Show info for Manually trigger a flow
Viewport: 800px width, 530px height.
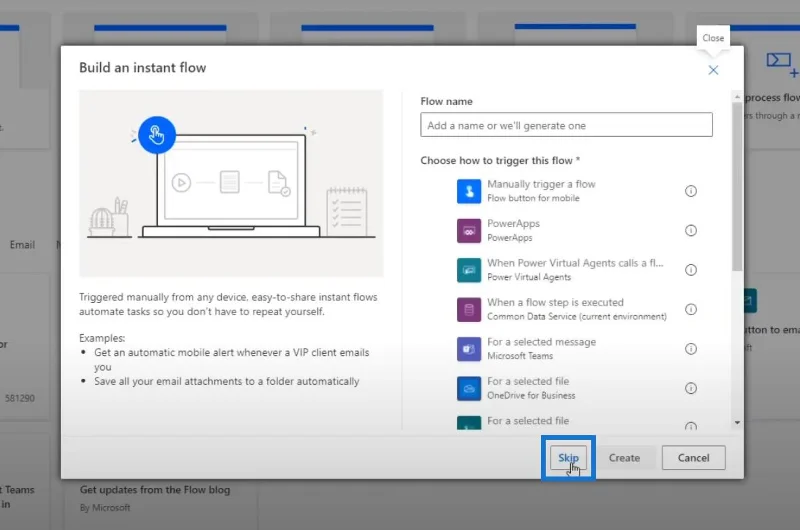(690, 191)
